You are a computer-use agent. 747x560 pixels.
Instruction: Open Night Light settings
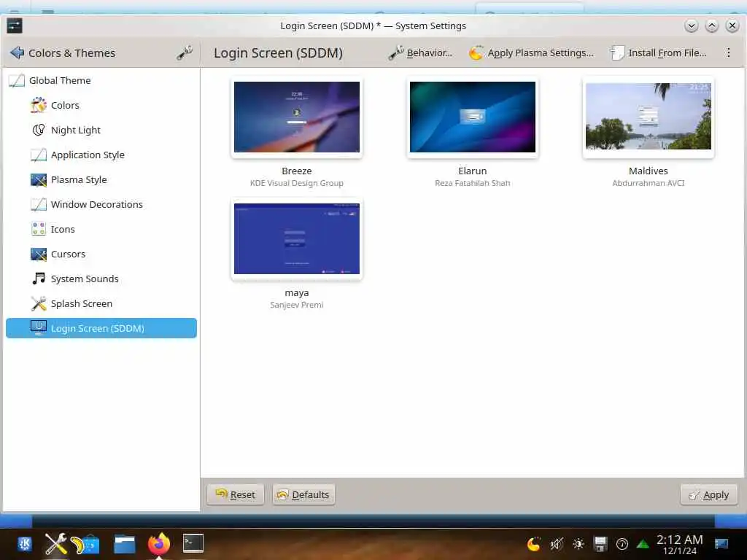point(101,130)
